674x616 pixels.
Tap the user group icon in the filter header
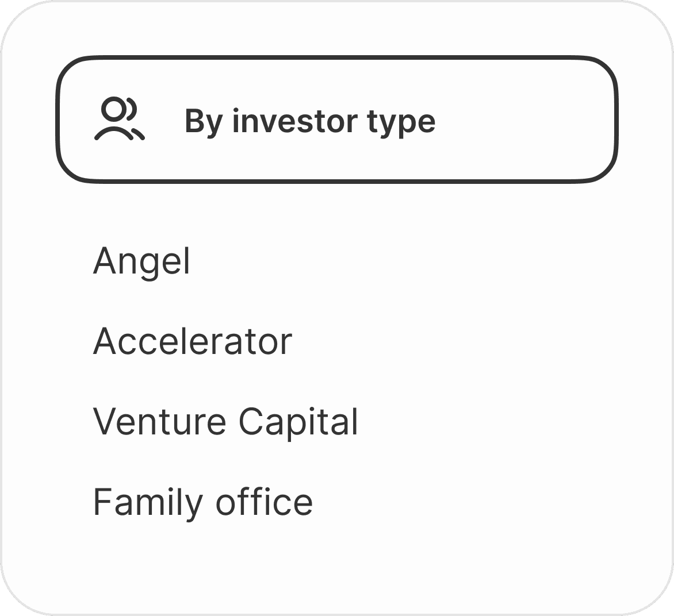pyautogui.click(x=119, y=120)
